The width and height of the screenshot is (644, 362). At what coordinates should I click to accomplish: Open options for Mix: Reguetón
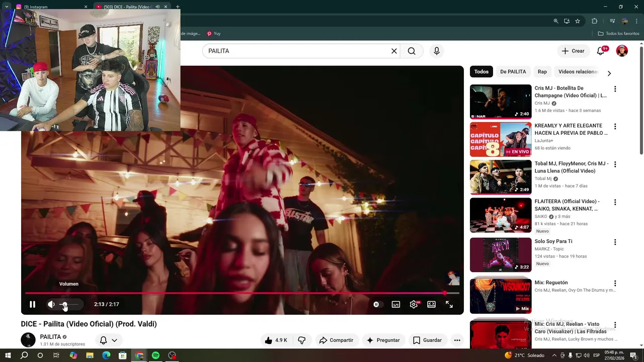coord(615,284)
